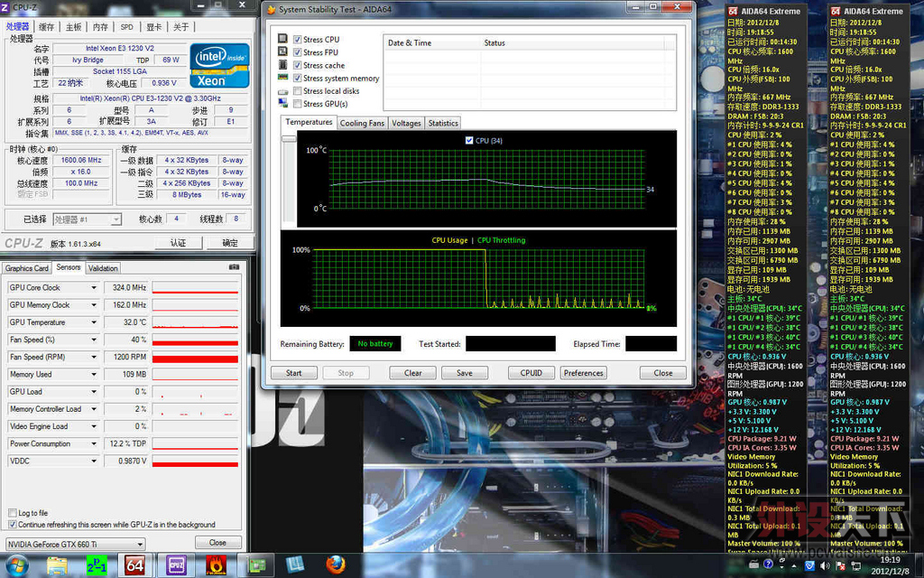
Task: Open the blue book app in taskbar
Action: click(x=295, y=564)
